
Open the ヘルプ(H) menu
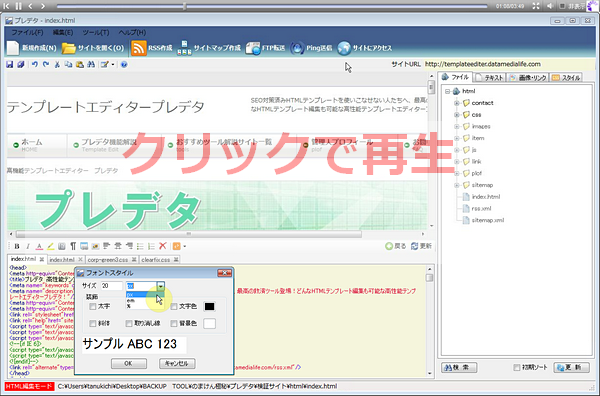point(132,33)
